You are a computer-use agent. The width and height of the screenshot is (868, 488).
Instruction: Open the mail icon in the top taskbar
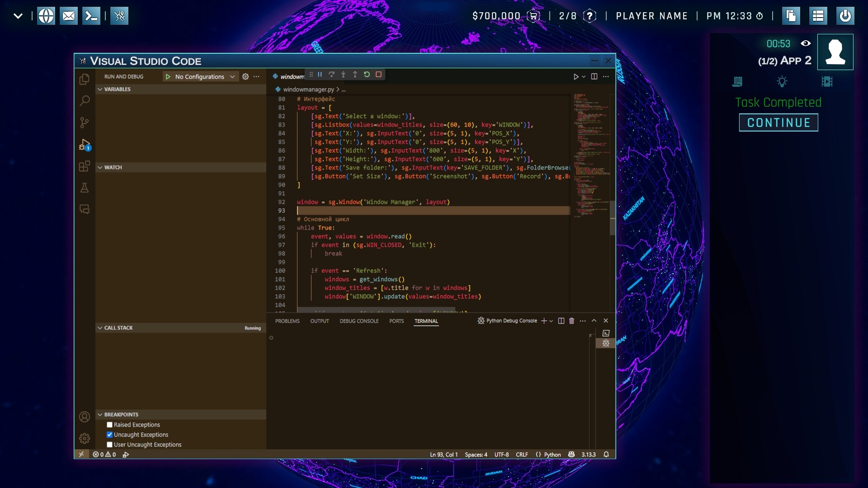(x=69, y=15)
